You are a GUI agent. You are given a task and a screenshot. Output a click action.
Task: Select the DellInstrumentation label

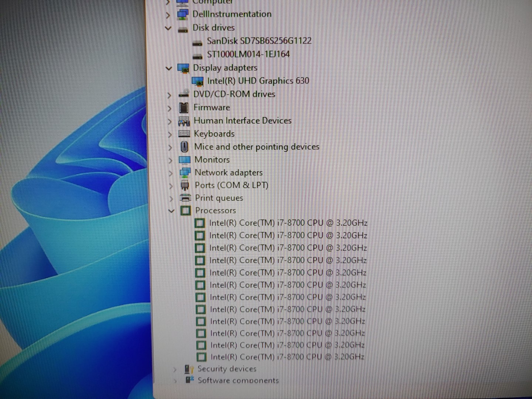(x=232, y=14)
